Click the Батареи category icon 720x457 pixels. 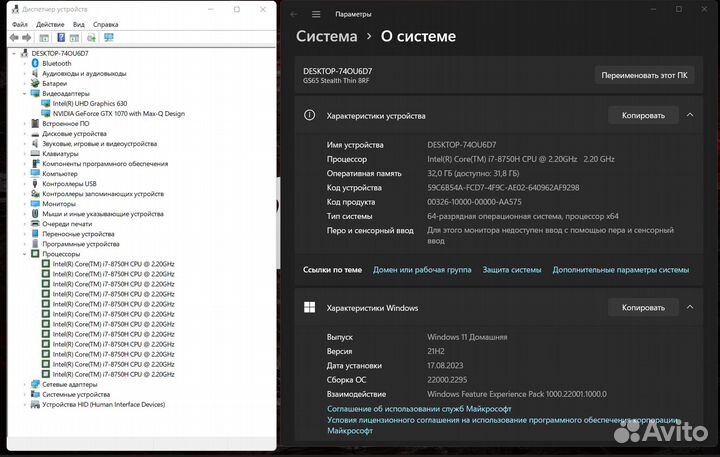click(x=36, y=83)
